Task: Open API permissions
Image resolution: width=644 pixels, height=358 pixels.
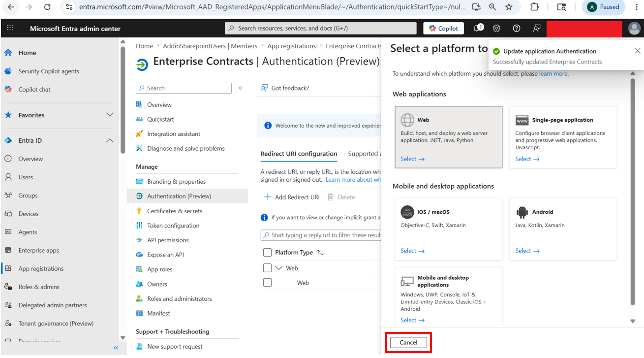Action: 168,240
